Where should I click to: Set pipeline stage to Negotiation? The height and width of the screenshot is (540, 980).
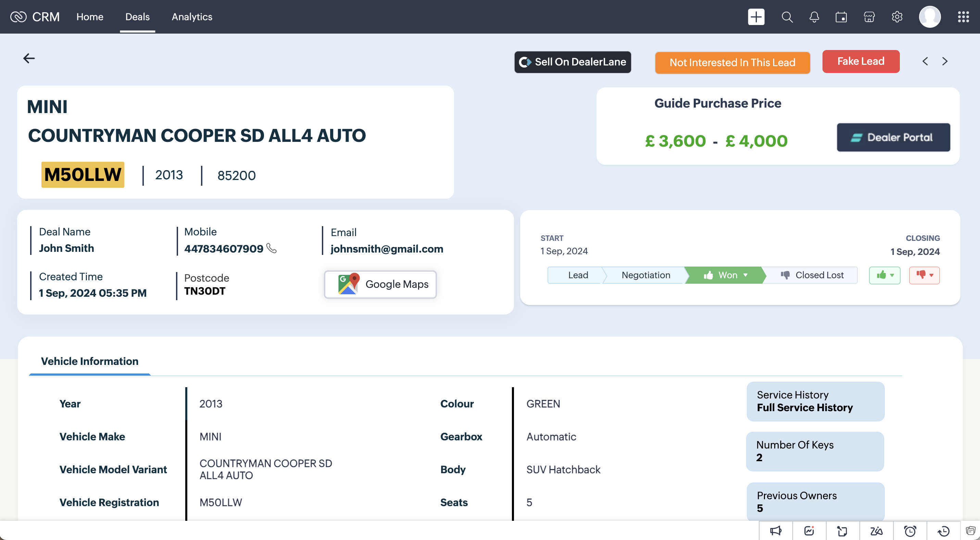[x=646, y=275]
